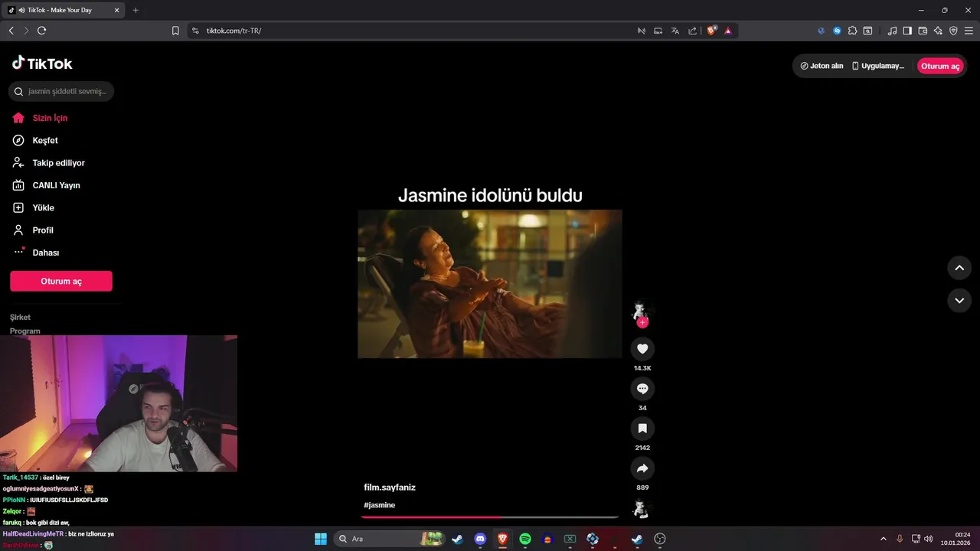Viewport: 980px width, 551px height.
Task: Go back with browser back arrow
Action: click(x=11, y=31)
